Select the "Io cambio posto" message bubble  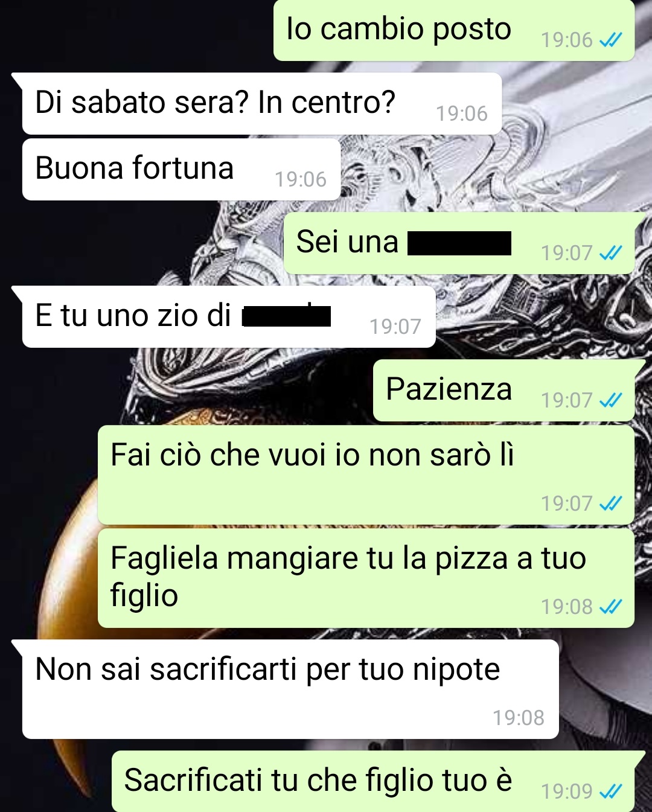tap(454, 30)
